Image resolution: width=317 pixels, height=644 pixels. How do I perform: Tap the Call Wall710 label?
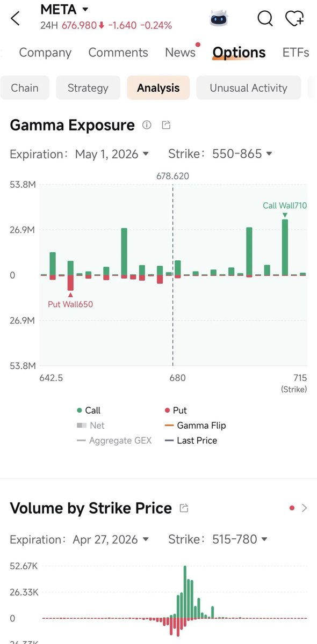[285, 205]
